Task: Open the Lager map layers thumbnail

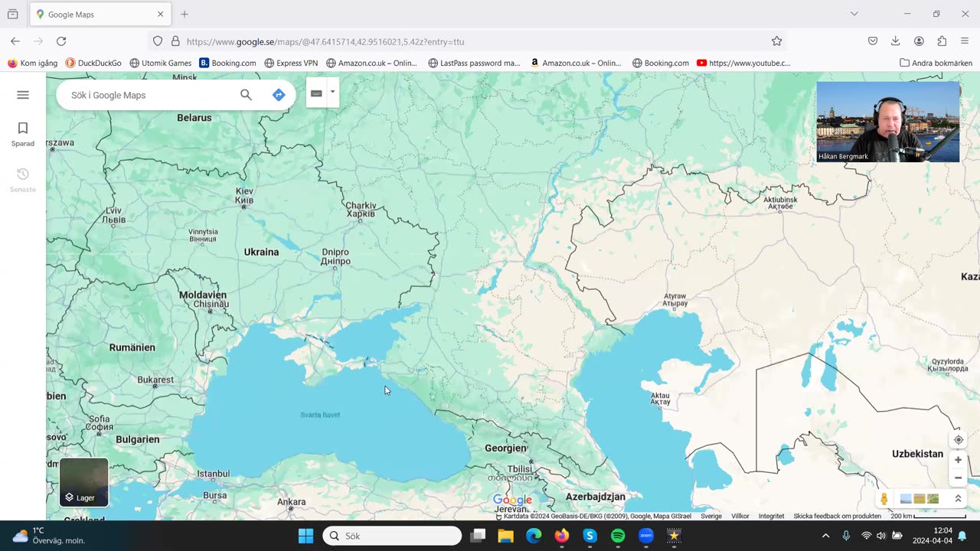Action: point(84,482)
